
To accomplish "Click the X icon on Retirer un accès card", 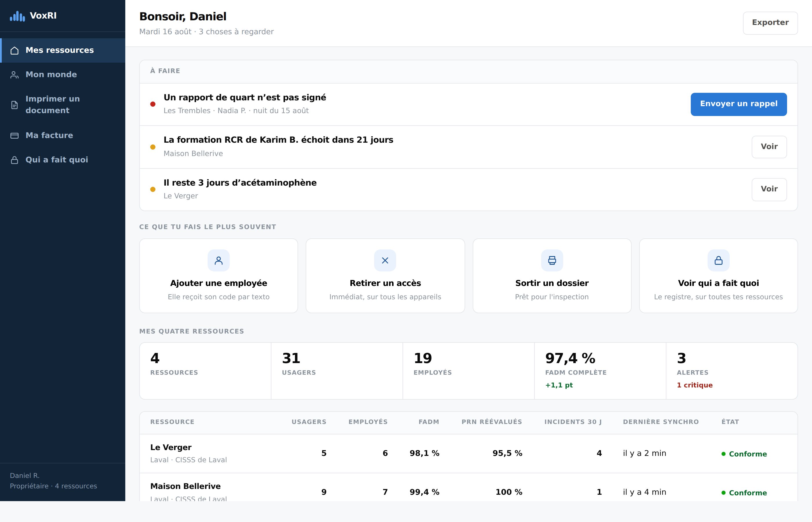I will click(385, 260).
